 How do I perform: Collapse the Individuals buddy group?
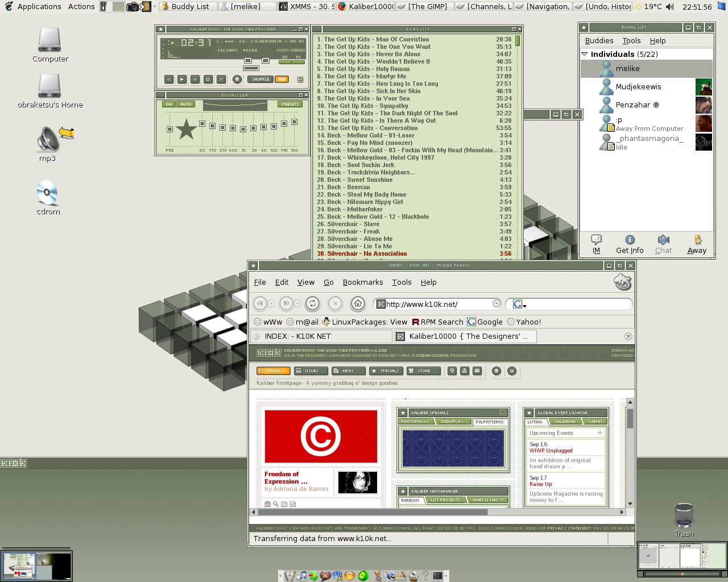pos(584,54)
